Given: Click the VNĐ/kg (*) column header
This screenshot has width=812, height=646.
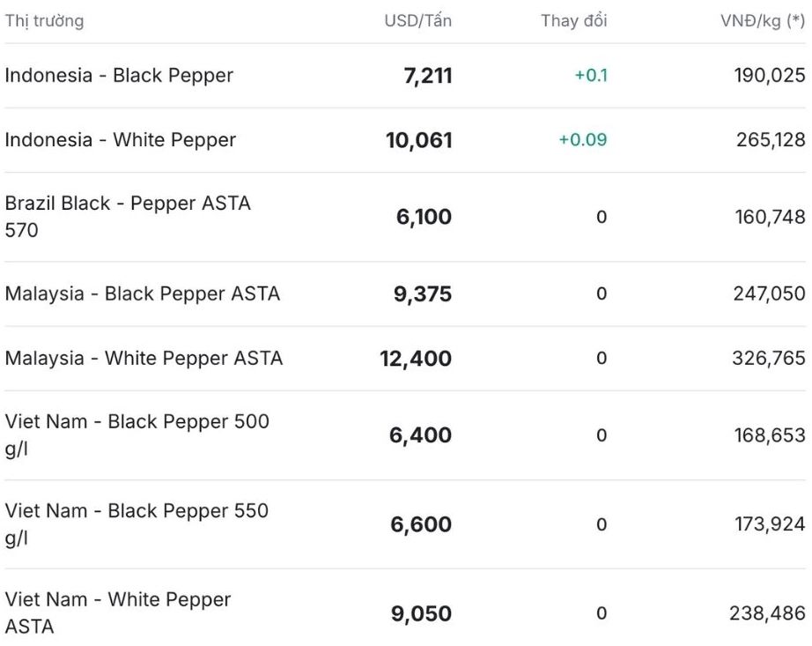Looking at the screenshot, I should pyautogui.click(x=763, y=21).
